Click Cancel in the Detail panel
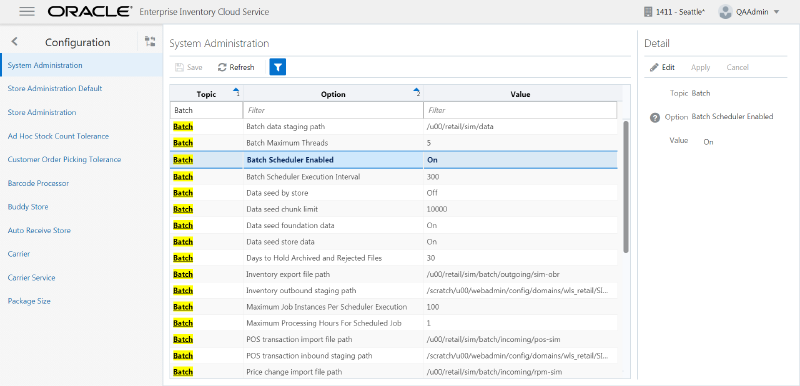Image resolution: width=800 pixels, height=386 pixels. click(x=737, y=67)
